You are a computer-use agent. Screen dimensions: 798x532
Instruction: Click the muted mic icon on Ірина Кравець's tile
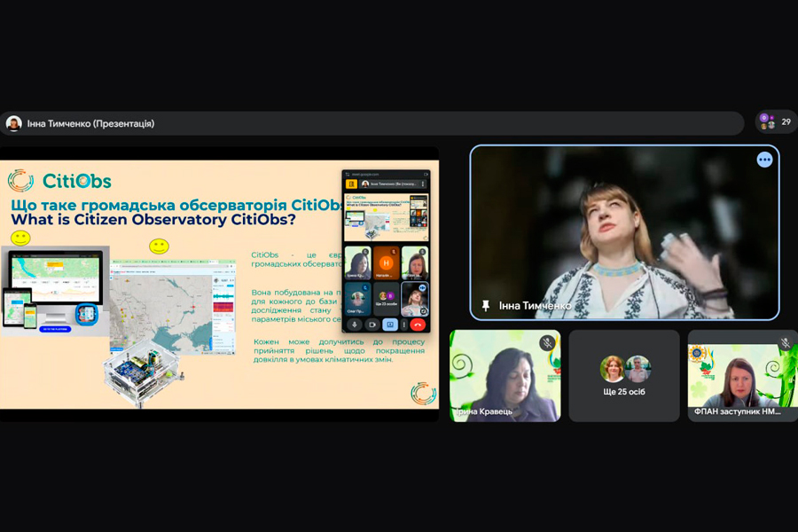[547, 342]
